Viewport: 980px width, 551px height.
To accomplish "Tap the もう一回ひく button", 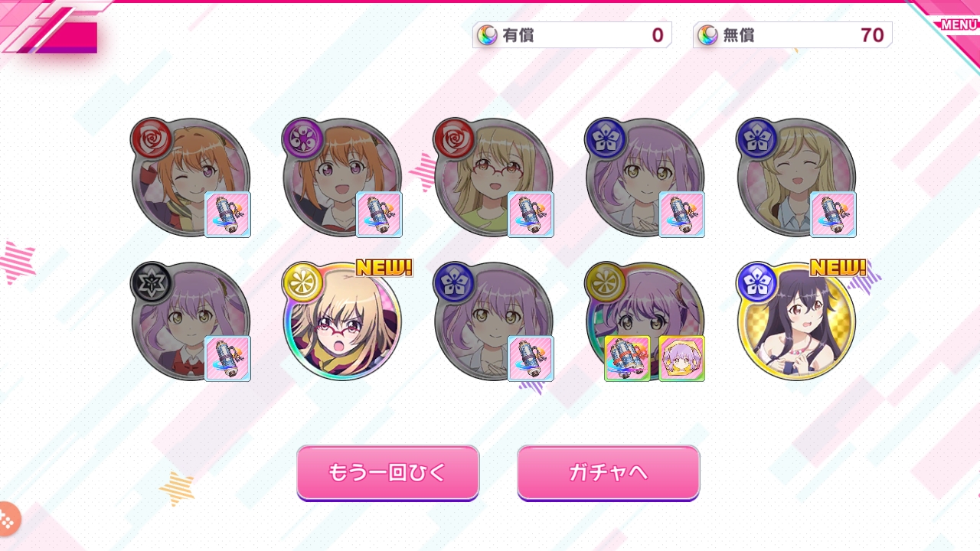I will 387,472.
